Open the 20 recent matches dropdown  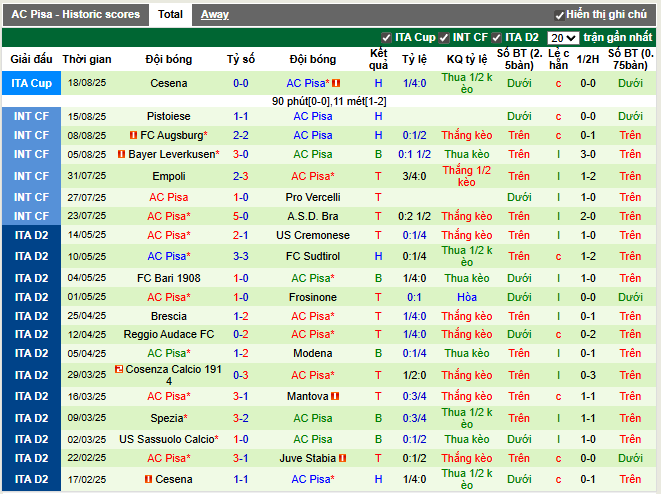point(563,38)
